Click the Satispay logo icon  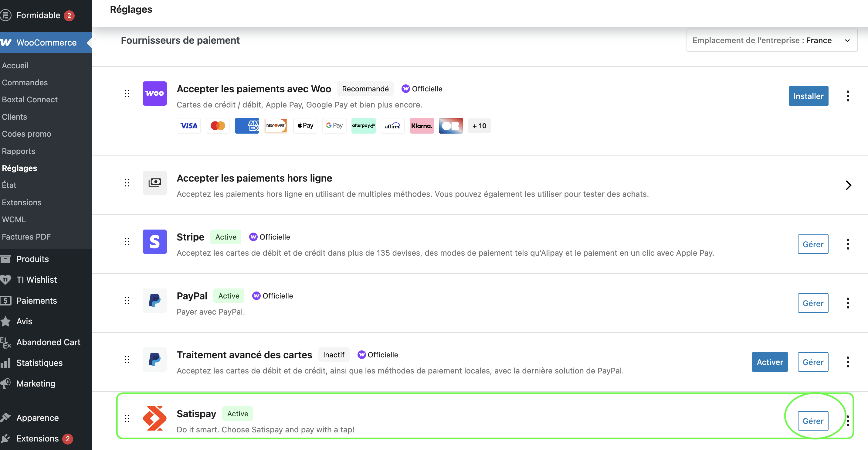154,418
